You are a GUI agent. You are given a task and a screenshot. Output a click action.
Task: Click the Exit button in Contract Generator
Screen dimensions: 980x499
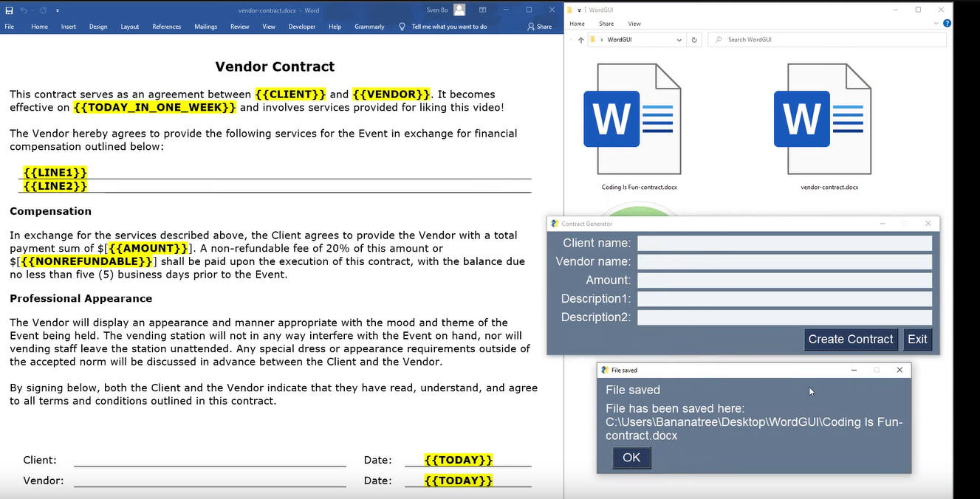pos(917,340)
